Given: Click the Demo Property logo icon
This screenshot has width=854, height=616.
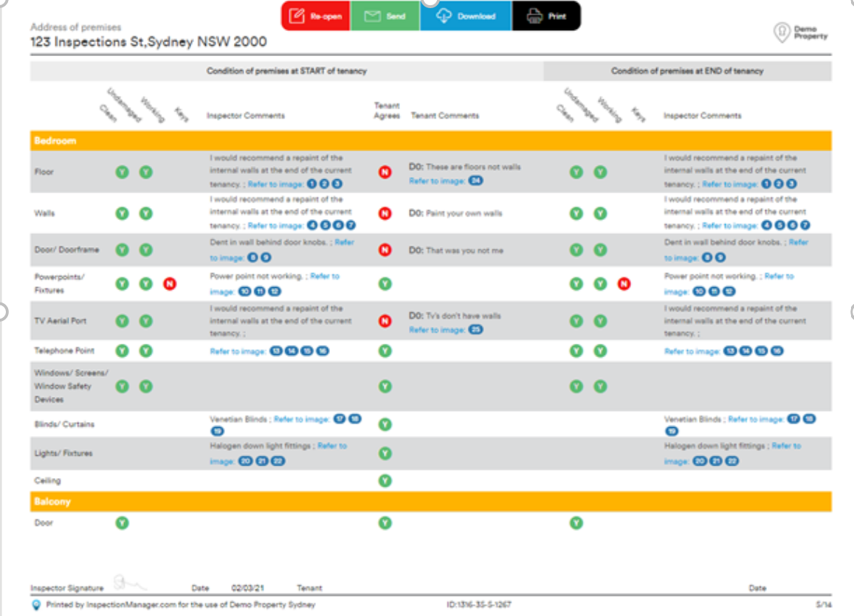Looking at the screenshot, I should [x=780, y=32].
